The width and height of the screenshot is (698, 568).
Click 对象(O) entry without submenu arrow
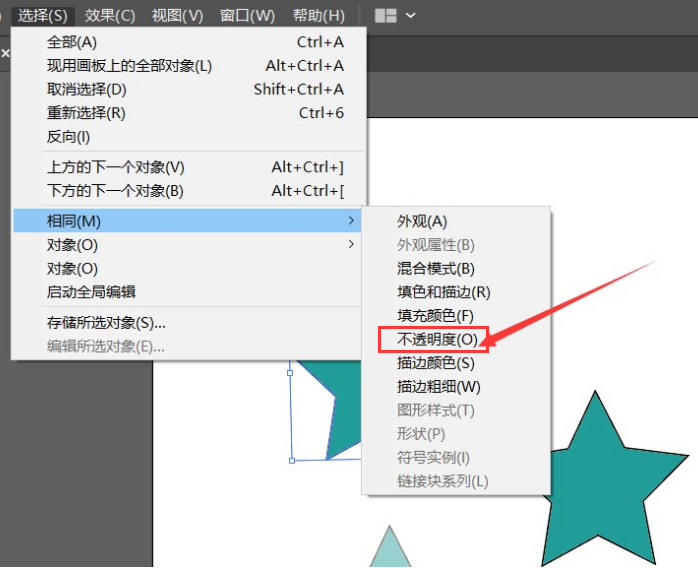tap(188, 268)
